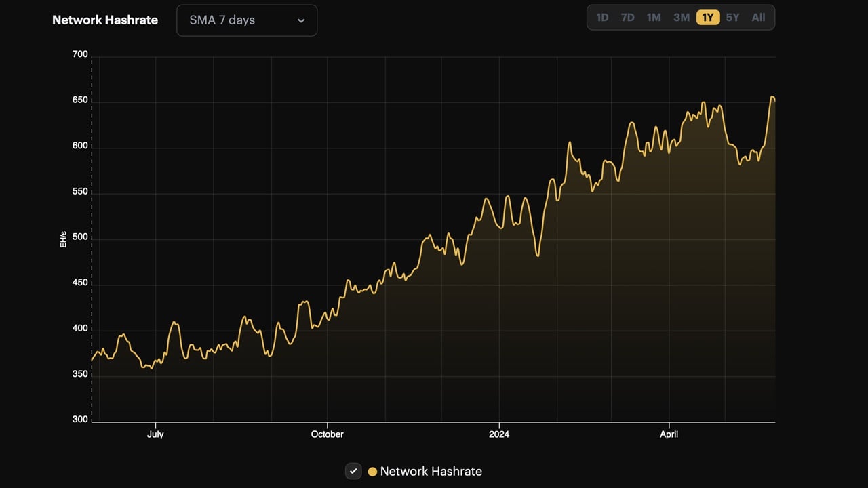Choose the 1M range button
This screenshot has width=868, height=488.
654,18
